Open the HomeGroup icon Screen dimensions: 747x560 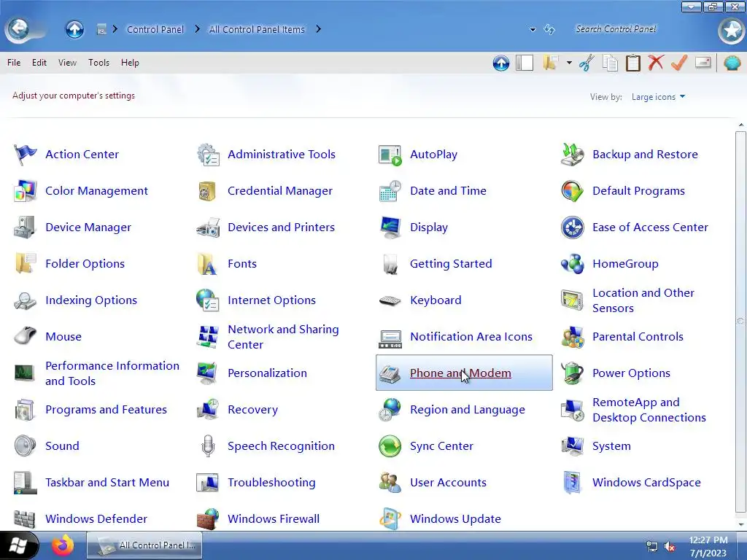[572, 264]
